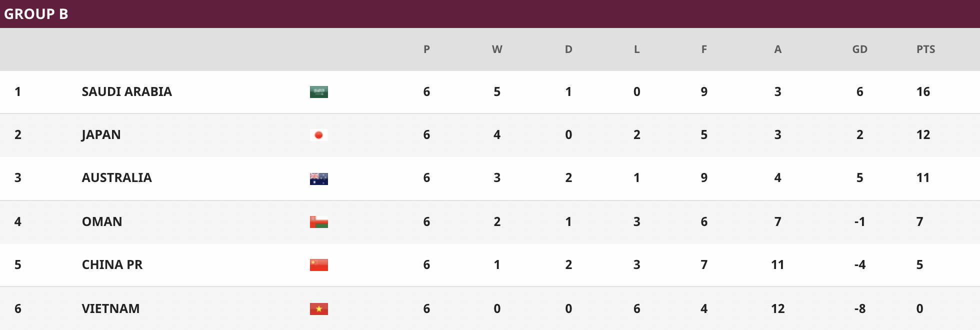Screen dimensions: 980x330
Task: Click the Oman flag icon
Action: point(318,222)
